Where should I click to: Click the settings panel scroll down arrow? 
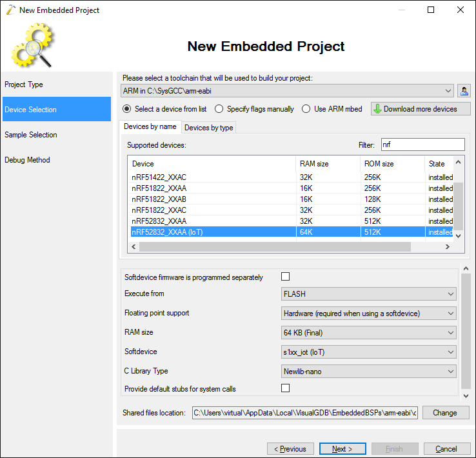click(466, 395)
